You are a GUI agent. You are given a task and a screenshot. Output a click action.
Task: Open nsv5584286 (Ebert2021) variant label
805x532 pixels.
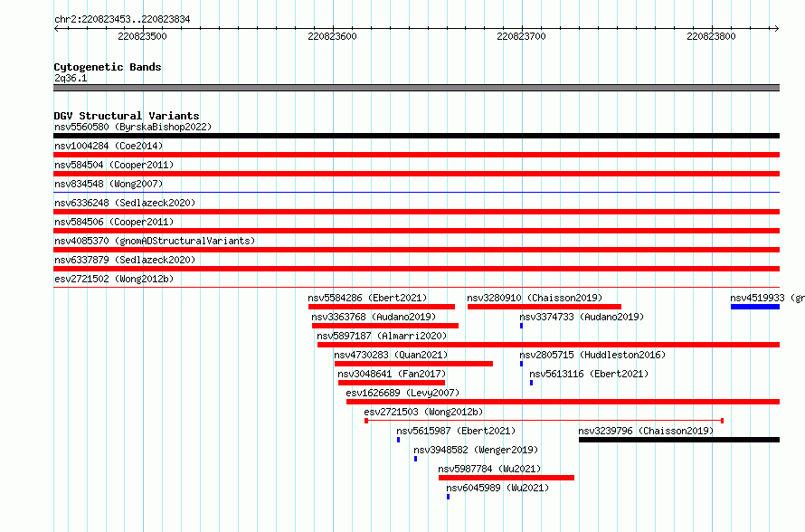(367, 298)
